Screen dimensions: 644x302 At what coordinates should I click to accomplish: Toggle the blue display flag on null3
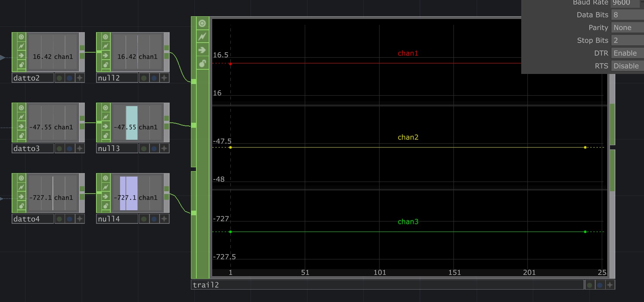click(154, 148)
